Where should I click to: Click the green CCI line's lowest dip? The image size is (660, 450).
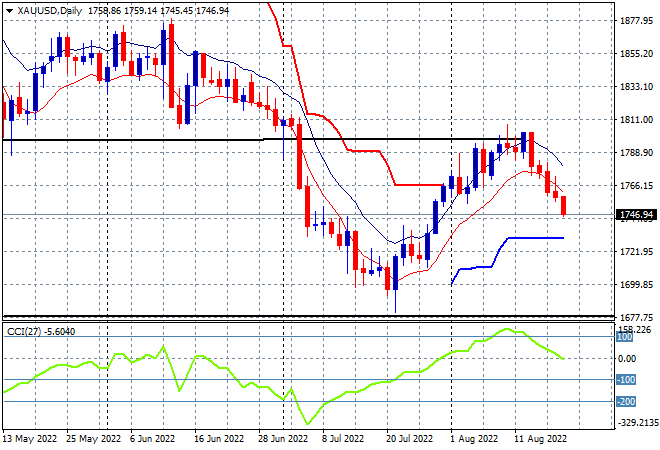(307, 423)
